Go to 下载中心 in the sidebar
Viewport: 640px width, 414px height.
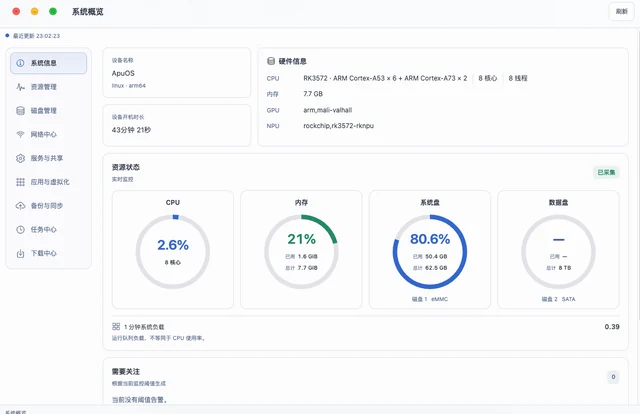click(x=49, y=253)
